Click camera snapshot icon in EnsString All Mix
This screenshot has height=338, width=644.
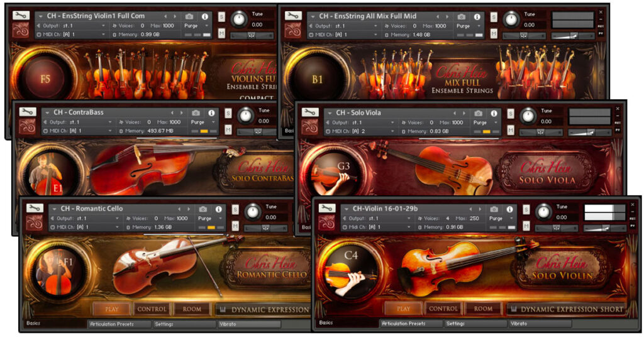tap(462, 16)
